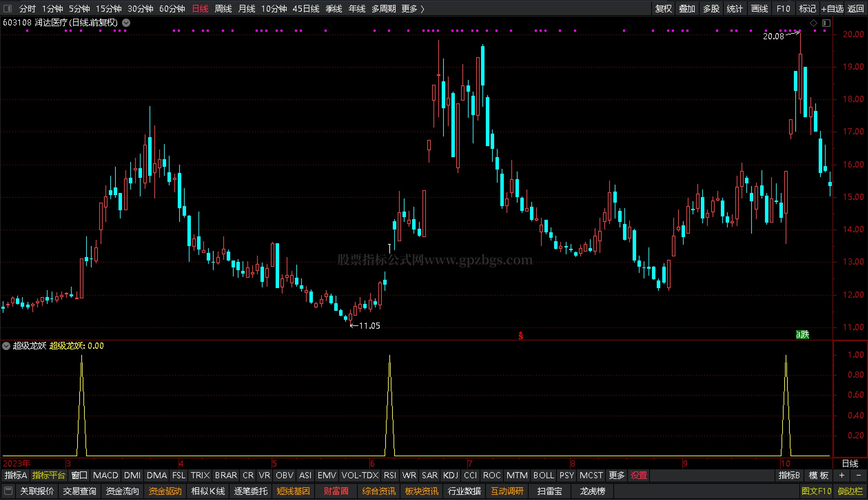This screenshot has width=868, height=500.
Task: Add stock with +自选 button
Action: tap(832, 9)
